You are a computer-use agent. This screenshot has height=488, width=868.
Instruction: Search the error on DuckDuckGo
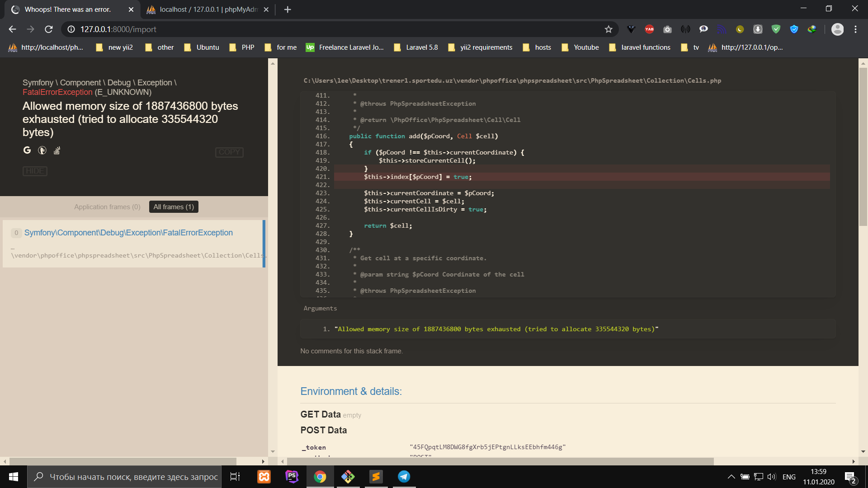coord(42,150)
